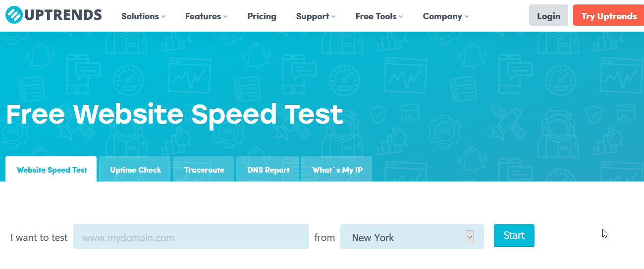Open the DNS Report tab
Image resolution: width=644 pixels, height=269 pixels.
[268, 169]
